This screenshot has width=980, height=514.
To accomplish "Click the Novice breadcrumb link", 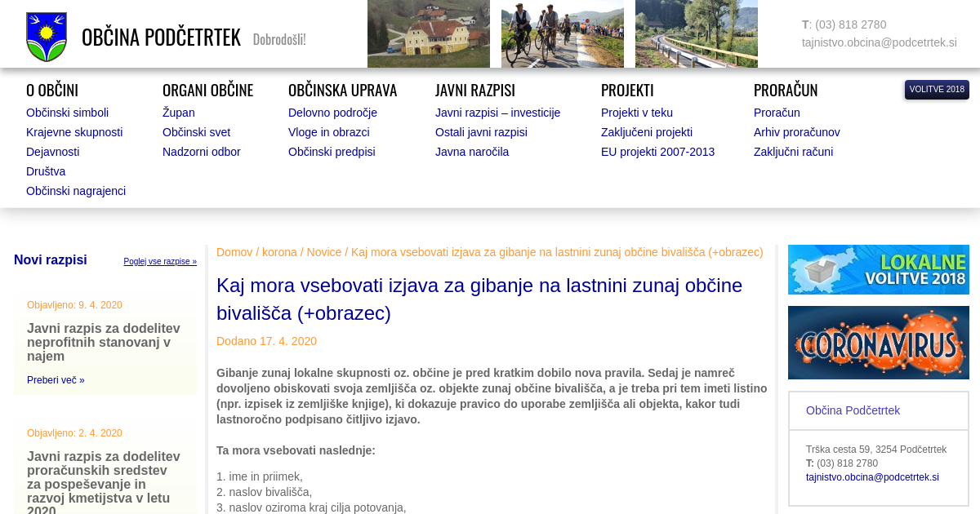I will point(323,252).
